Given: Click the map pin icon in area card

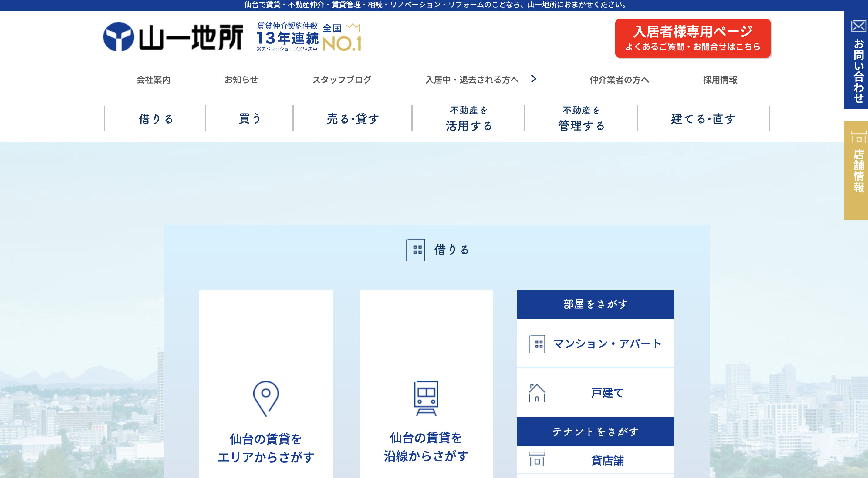Looking at the screenshot, I should pos(266,399).
